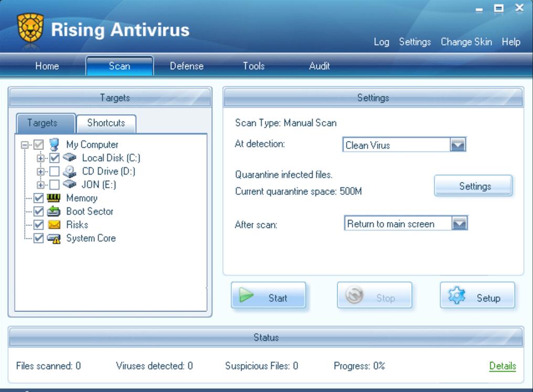The width and height of the screenshot is (533, 392).
Task: Click the Memory chip icon
Action: coord(54,198)
